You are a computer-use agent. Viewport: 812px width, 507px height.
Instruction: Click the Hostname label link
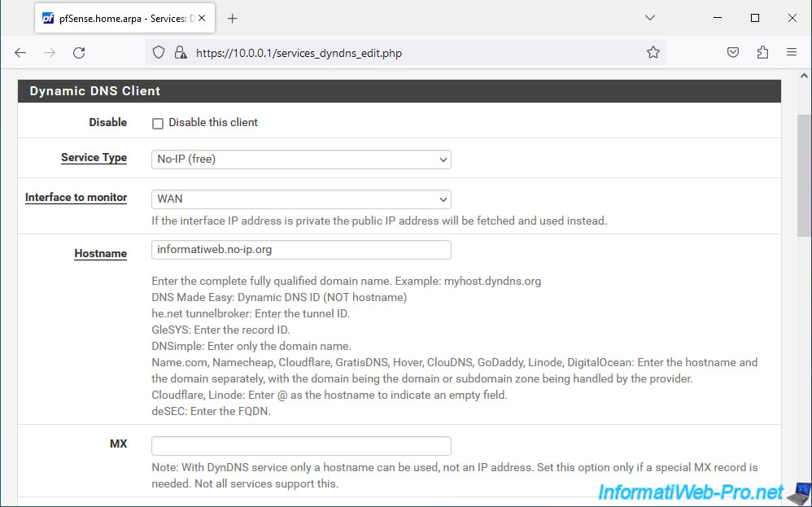[100, 253]
